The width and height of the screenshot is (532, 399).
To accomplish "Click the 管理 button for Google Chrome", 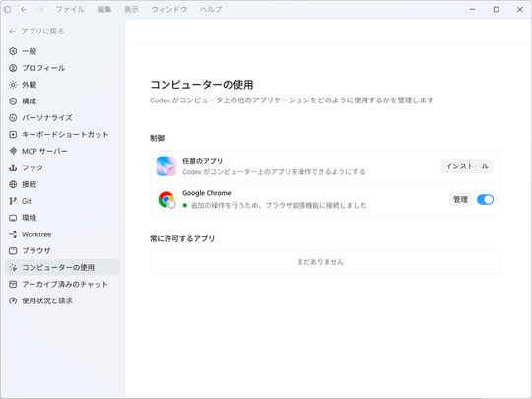I will (x=460, y=199).
